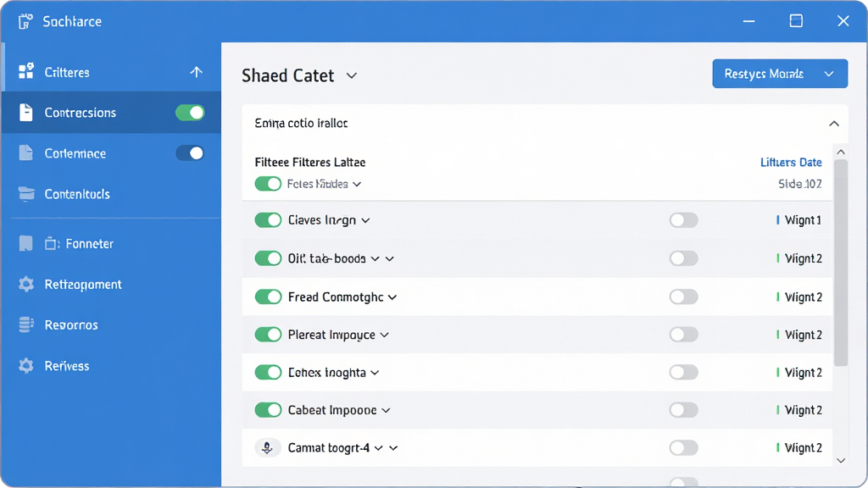The image size is (868, 488).
Task: Minimize the Sochtarce window
Action: point(749,21)
